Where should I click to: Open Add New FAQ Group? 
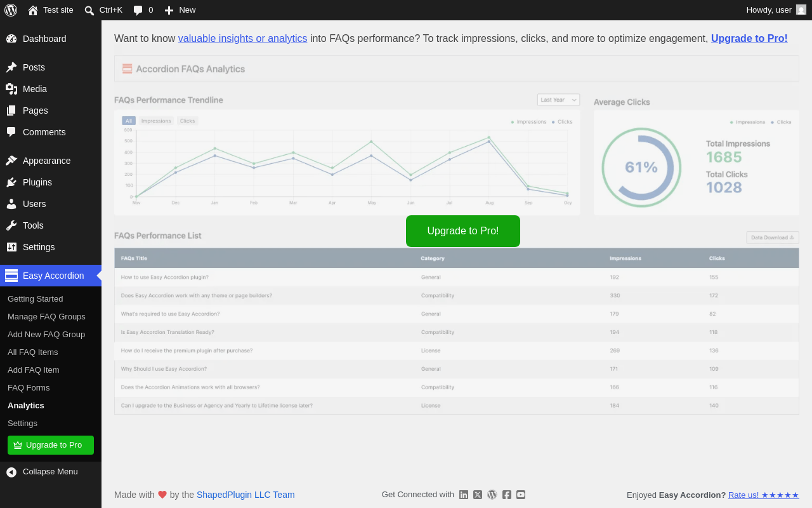[x=46, y=335]
